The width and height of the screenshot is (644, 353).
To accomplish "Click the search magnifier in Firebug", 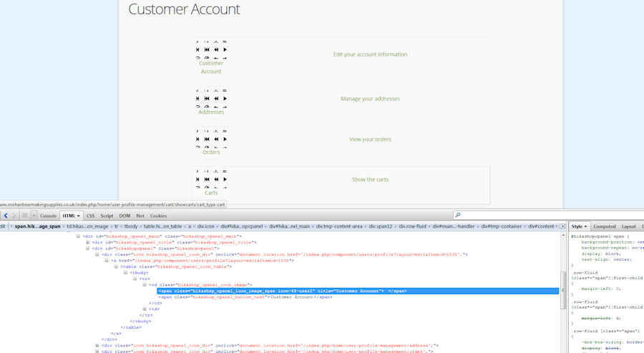I will (457, 215).
